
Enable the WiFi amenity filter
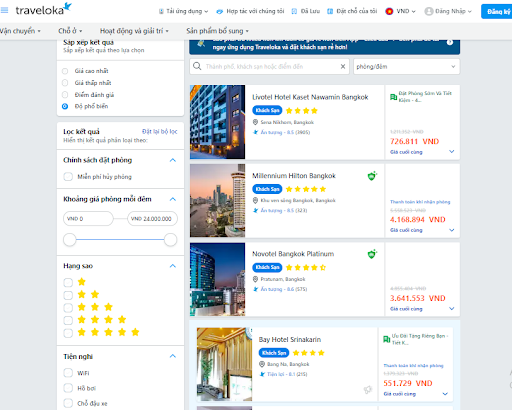click(68, 373)
